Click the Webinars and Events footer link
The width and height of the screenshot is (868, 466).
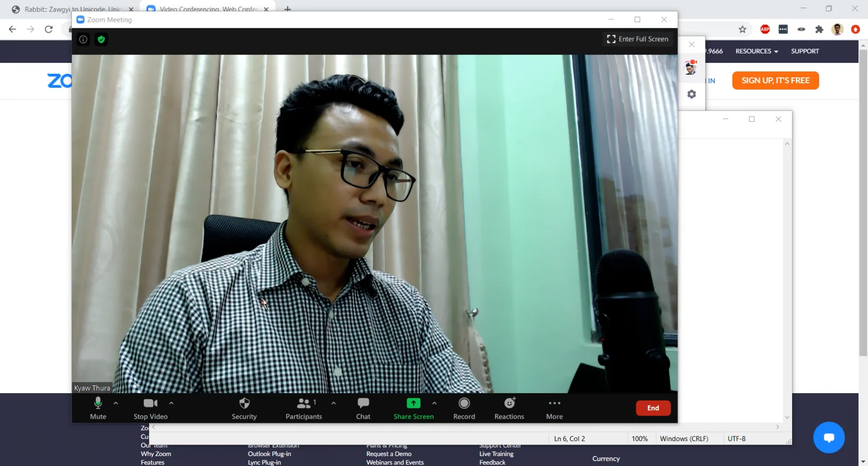coord(395,462)
